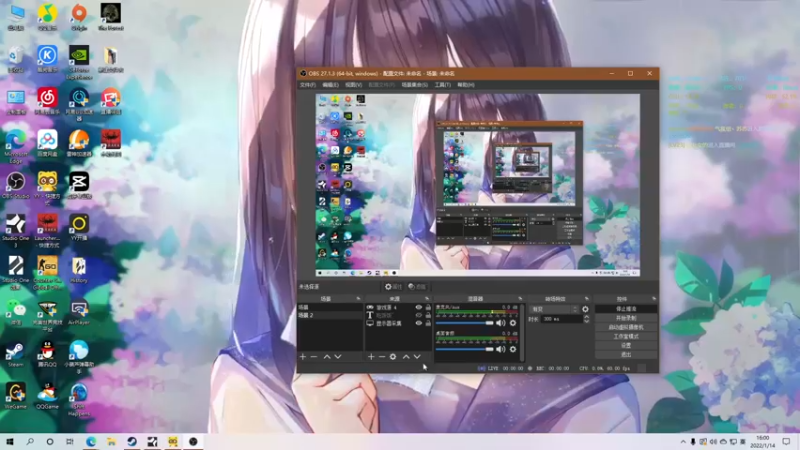Open the Edit (E) menu
Image resolution: width=800 pixels, height=450 pixels.
330,85
